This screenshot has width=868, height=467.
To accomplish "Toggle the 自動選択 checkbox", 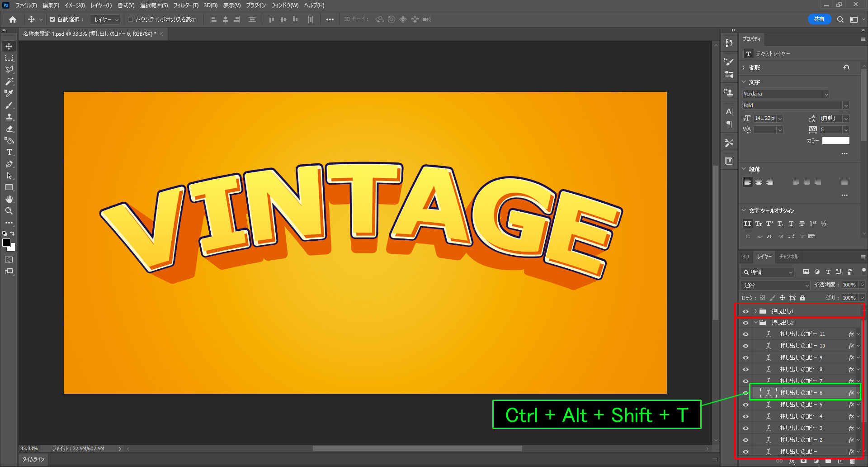I will click(x=52, y=19).
